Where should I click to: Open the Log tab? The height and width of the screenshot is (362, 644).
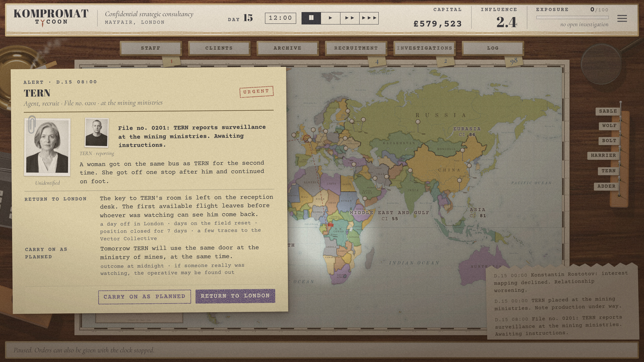[x=493, y=48]
